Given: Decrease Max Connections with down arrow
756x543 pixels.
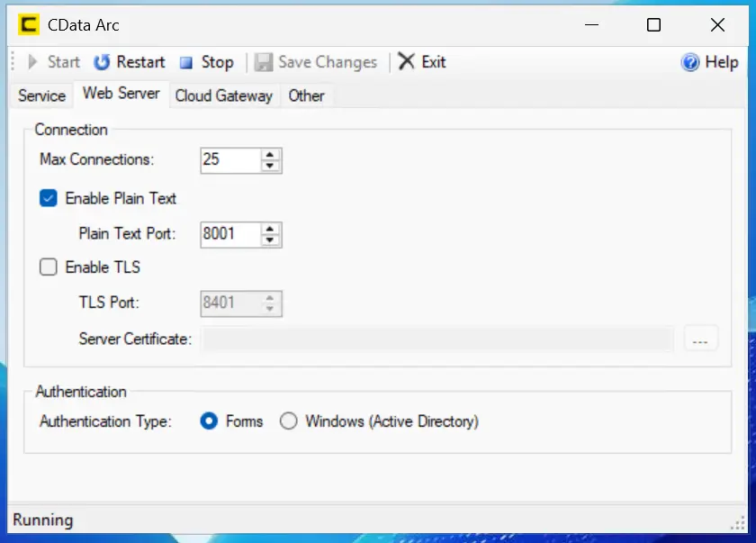Looking at the screenshot, I should (270, 166).
